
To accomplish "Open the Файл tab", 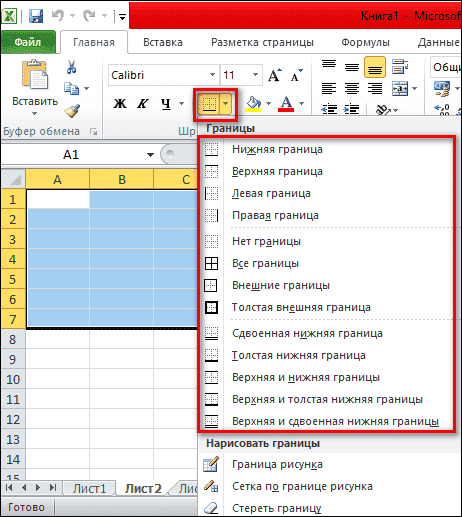I will (x=28, y=42).
